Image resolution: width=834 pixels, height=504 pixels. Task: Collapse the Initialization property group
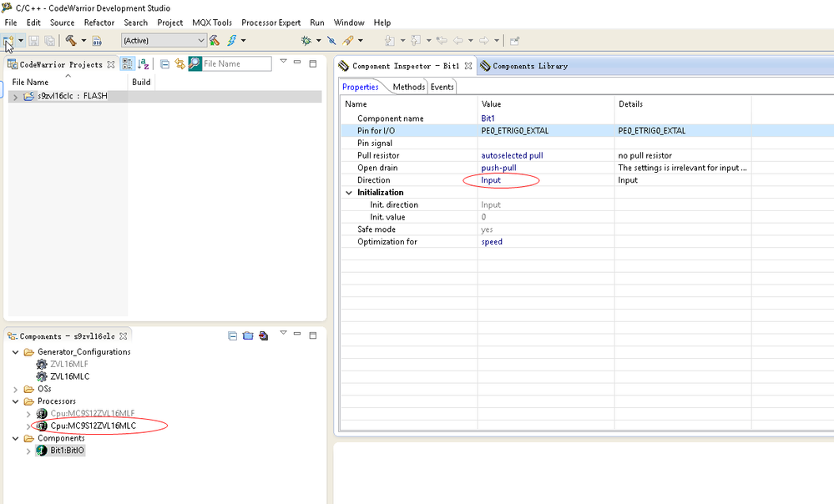[x=349, y=193]
